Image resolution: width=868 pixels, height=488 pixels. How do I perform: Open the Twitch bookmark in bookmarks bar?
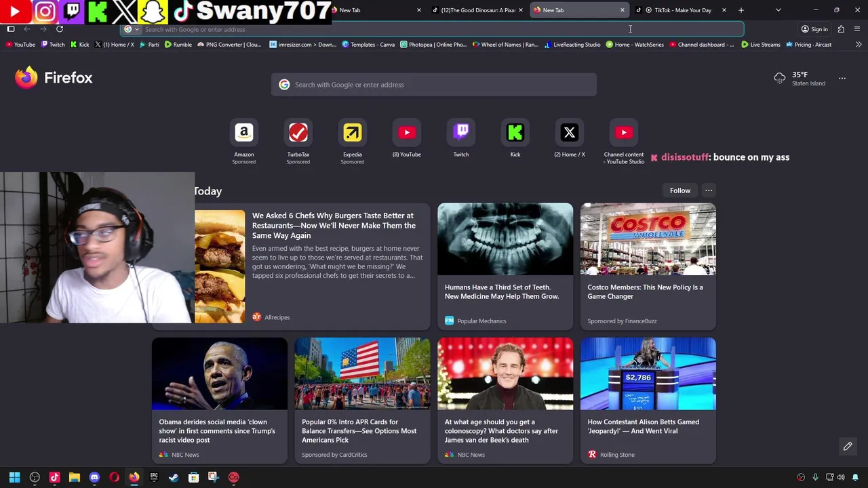point(53,45)
